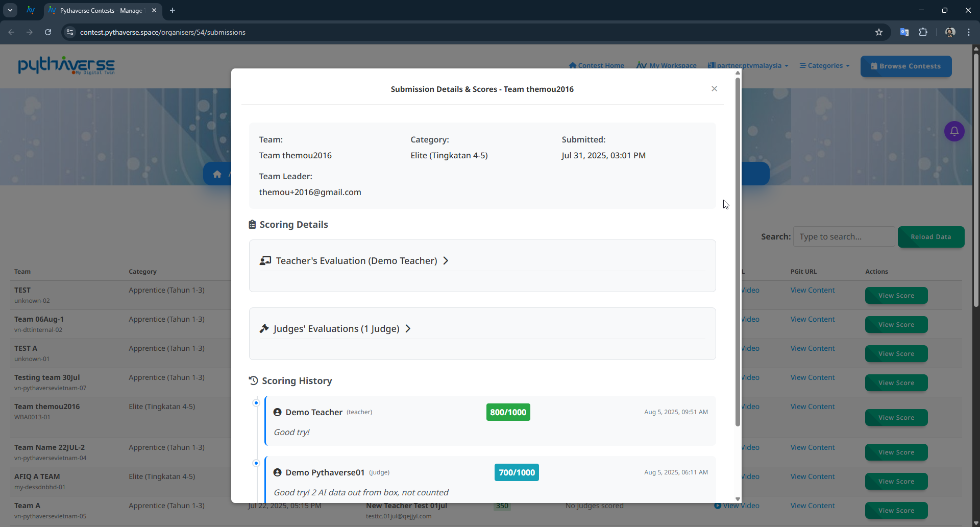Viewport: 980px width, 527px height.
Task: View site information icon in address bar
Action: (70, 32)
